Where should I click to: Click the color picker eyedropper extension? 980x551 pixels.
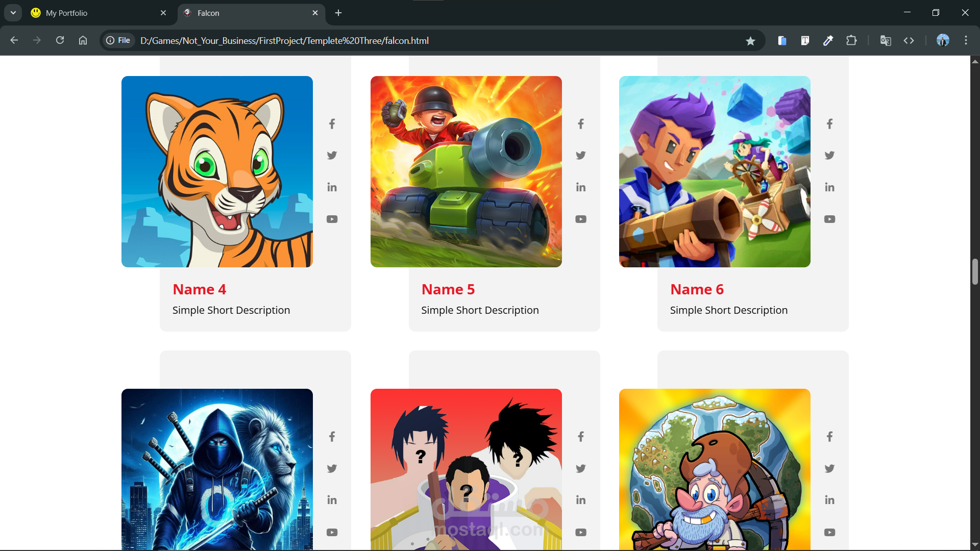tap(828, 40)
